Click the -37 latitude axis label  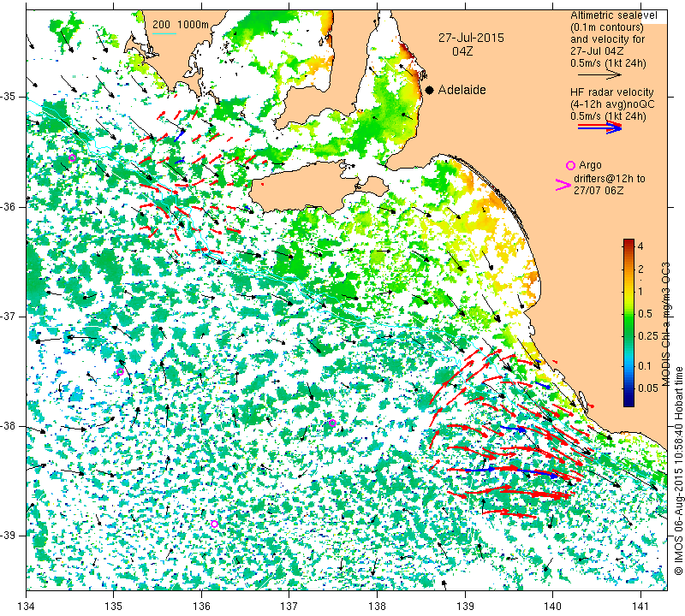coord(10,317)
